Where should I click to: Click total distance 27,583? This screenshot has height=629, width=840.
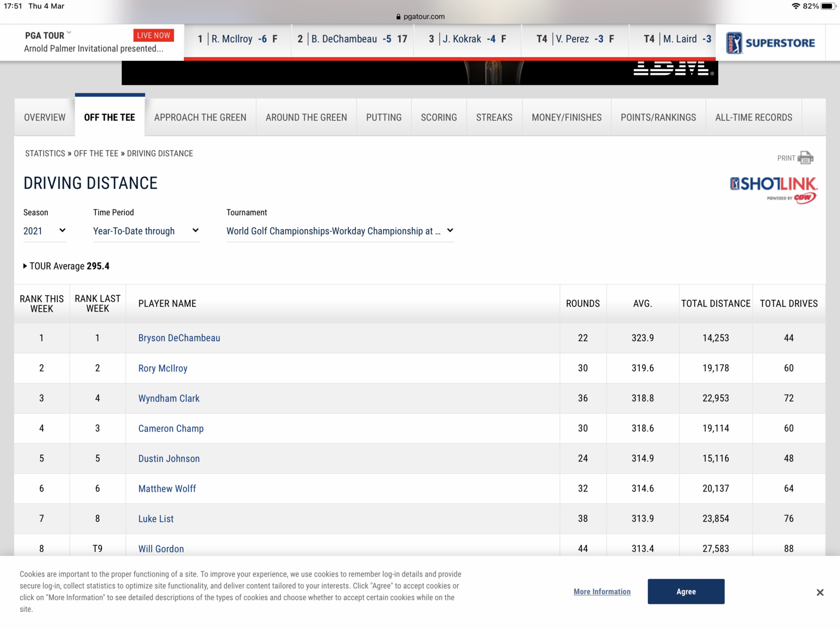coord(716,549)
